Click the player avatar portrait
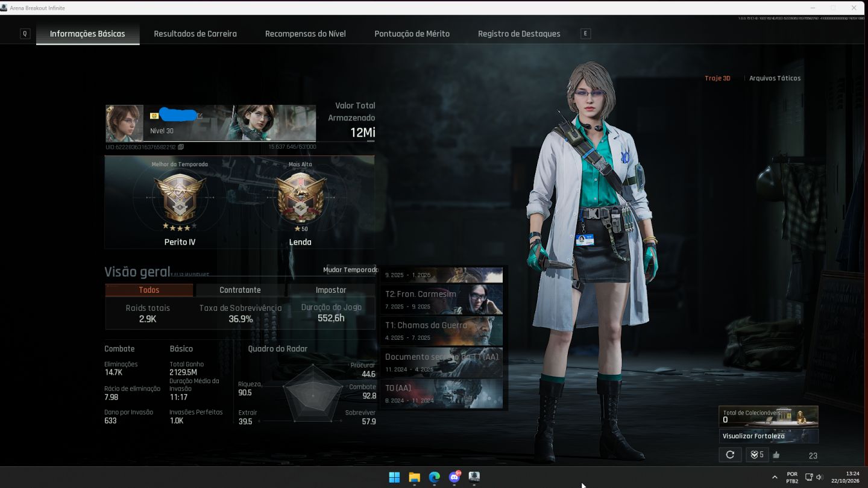 tap(125, 124)
